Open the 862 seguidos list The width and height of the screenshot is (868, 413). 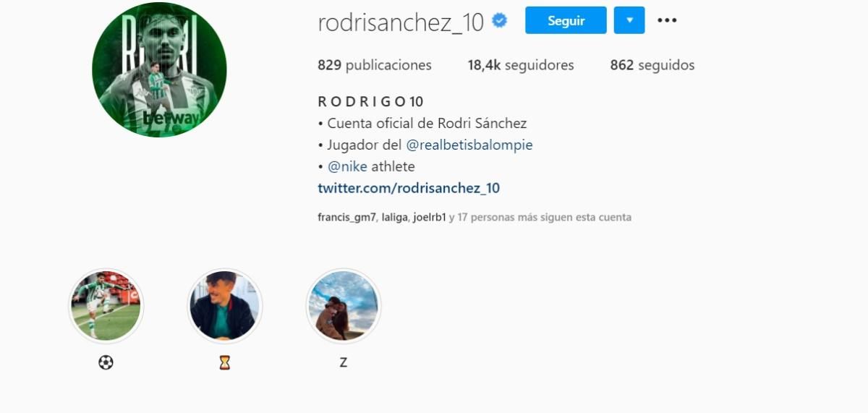click(x=652, y=65)
